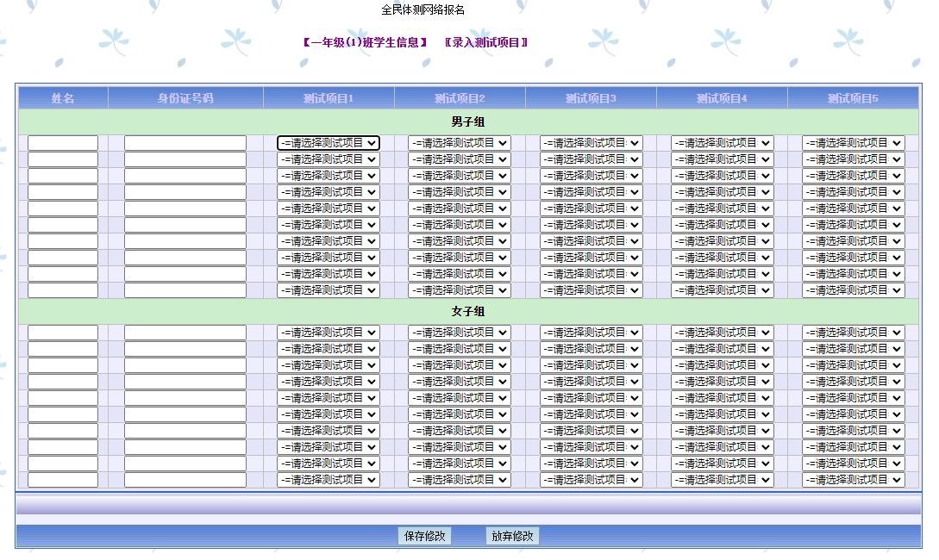The image size is (939, 560).
Task: Open 测试项目3 dropdown in first 女子组 row
Action: (x=591, y=333)
